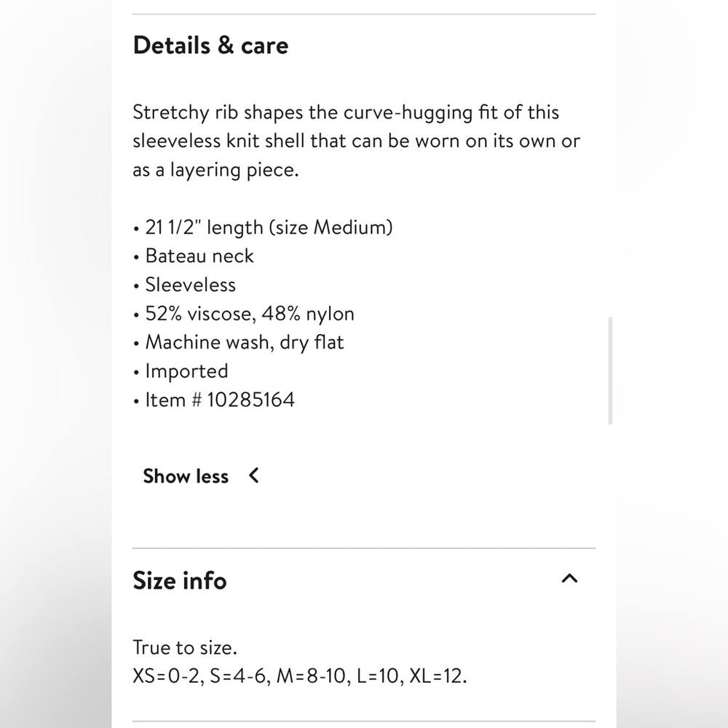The height and width of the screenshot is (728, 728).
Task: Click the Show less link
Action: tap(186, 476)
